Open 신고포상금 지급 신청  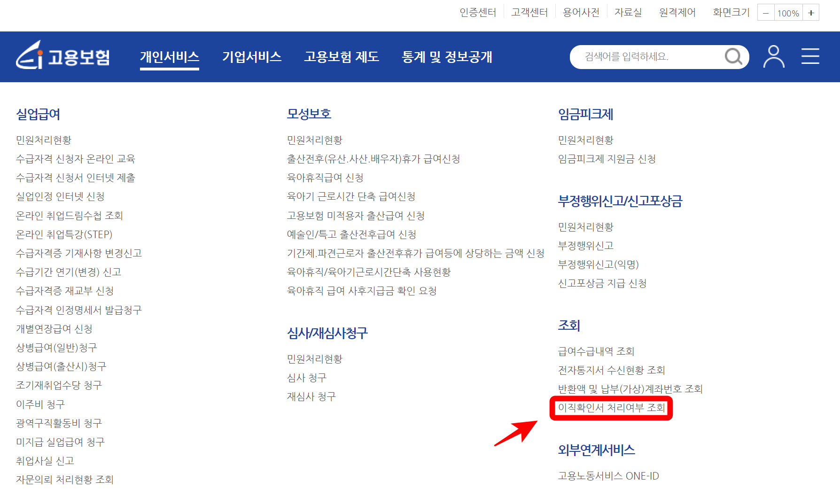pos(602,283)
